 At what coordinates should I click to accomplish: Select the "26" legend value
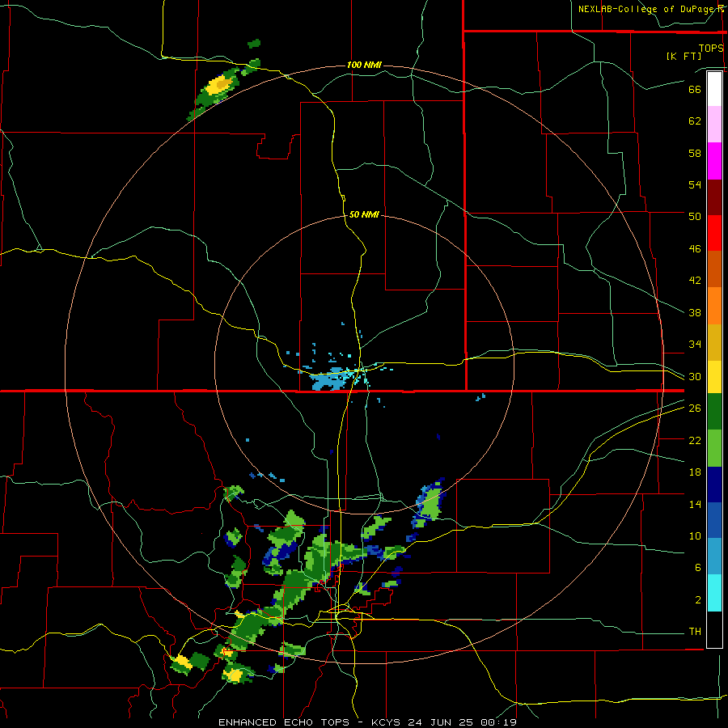click(695, 408)
